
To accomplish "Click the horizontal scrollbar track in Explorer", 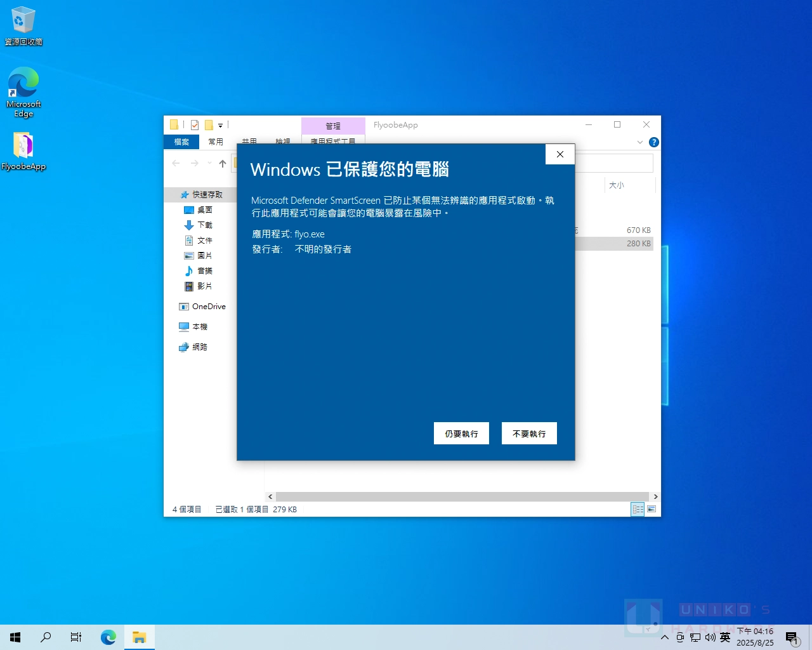I will [462, 497].
